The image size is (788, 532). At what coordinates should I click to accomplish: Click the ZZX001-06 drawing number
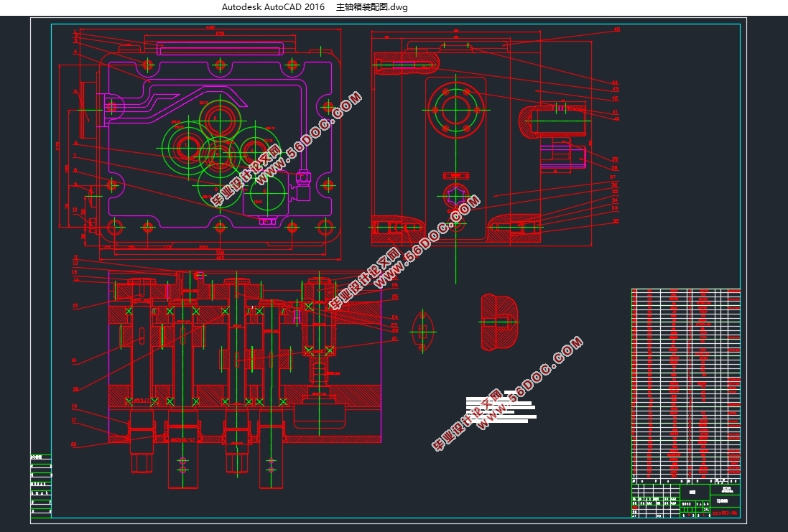tap(725, 513)
